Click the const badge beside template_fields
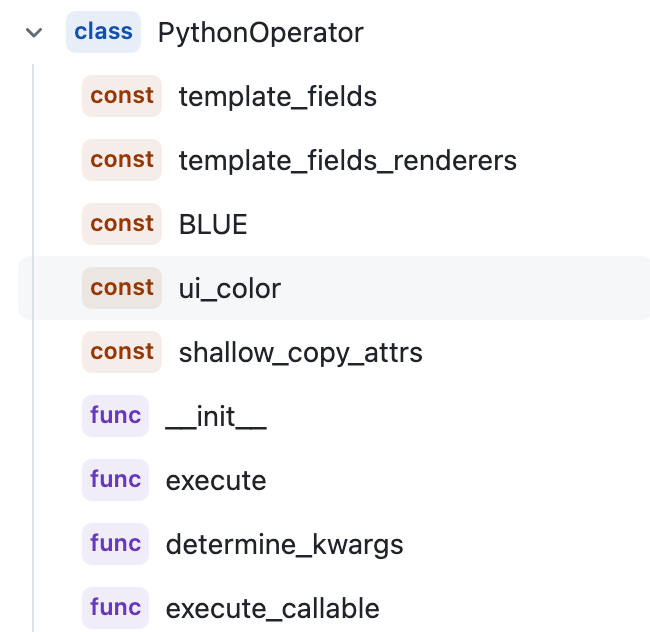Screen dimensions: 650x632 point(122,96)
